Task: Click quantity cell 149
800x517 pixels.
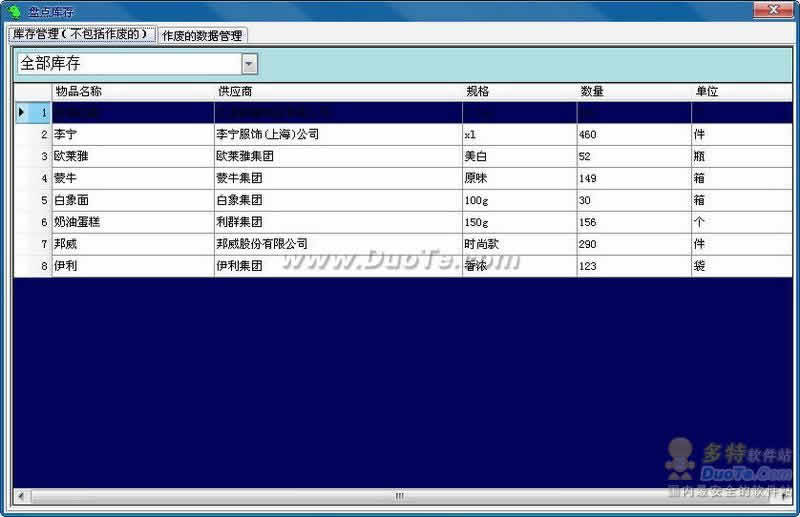Action: [x=634, y=178]
